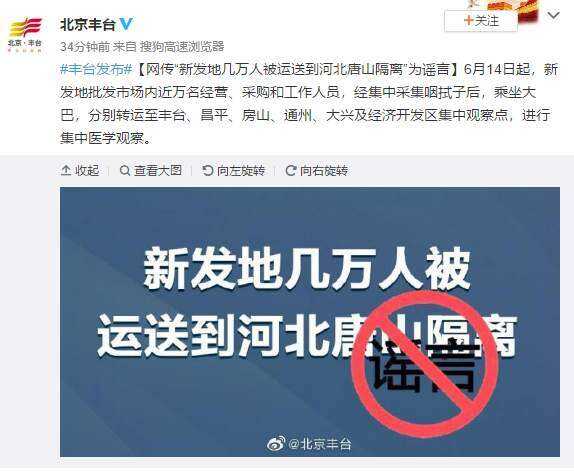Image resolution: width=574 pixels, height=471 pixels.
Task: Open the 搜狗高速浏览器 source link
Action: click(x=182, y=47)
